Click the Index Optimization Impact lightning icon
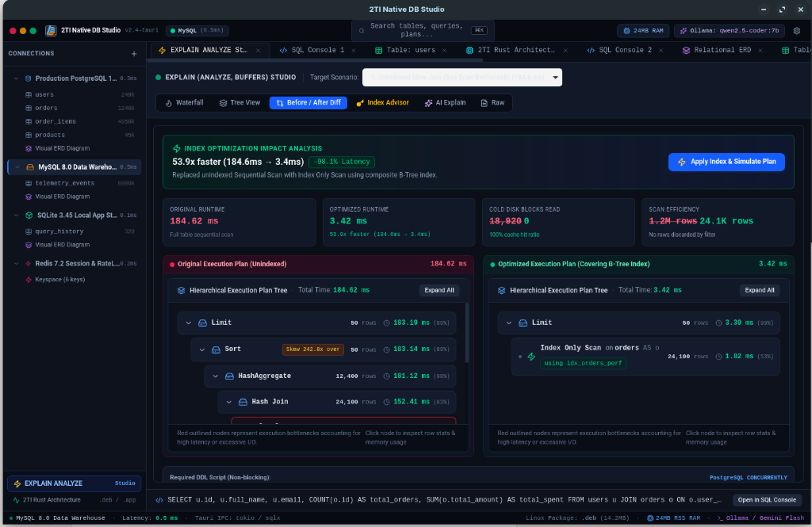This screenshot has width=812, height=527. point(177,148)
